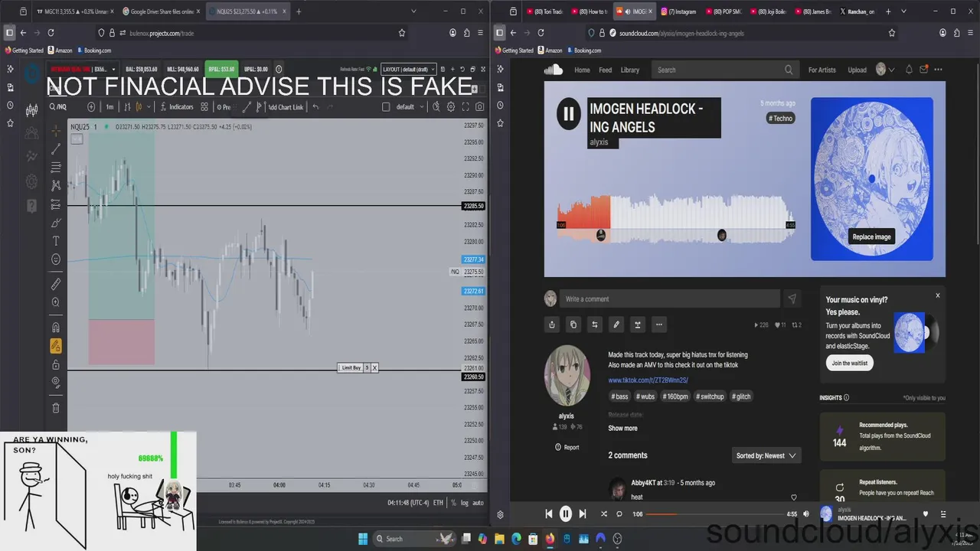
Task: Delete drawings with the trash icon
Action: [x=56, y=408]
